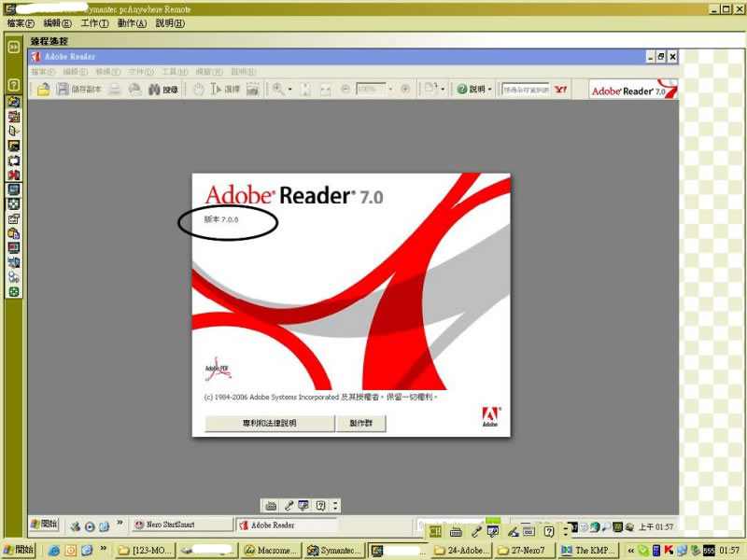Open The KMP... taskbar button
The image size is (747, 560).
(587, 551)
